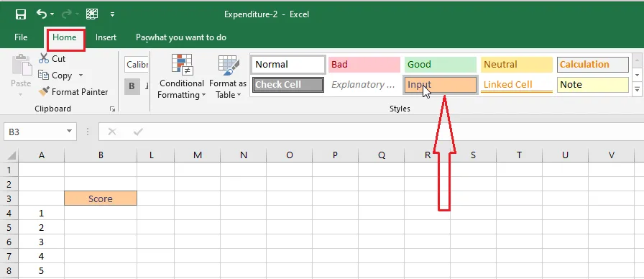The image size is (644, 279).
Task: Select the Score cell B3
Action: (101, 198)
